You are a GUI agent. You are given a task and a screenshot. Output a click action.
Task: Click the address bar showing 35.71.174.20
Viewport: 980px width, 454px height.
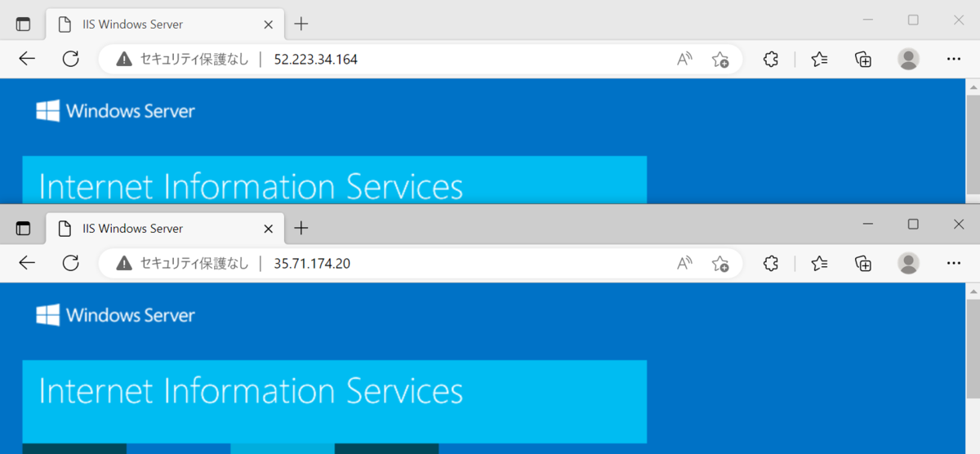coord(421,263)
